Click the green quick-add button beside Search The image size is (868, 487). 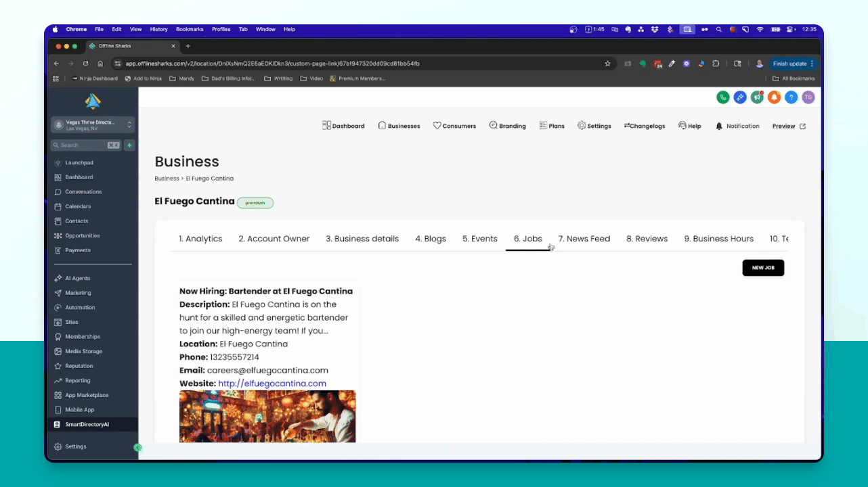click(129, 145)
